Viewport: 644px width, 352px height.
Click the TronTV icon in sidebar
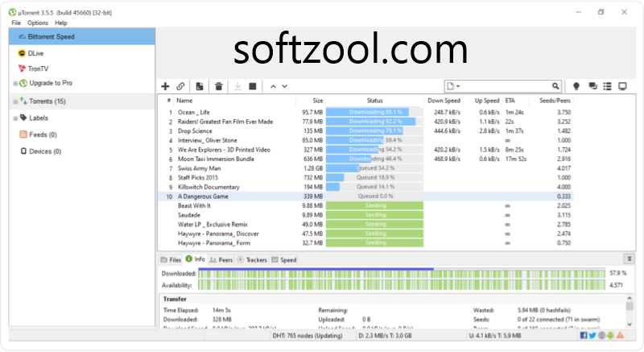pyautogui.click(x=22, y=68)
